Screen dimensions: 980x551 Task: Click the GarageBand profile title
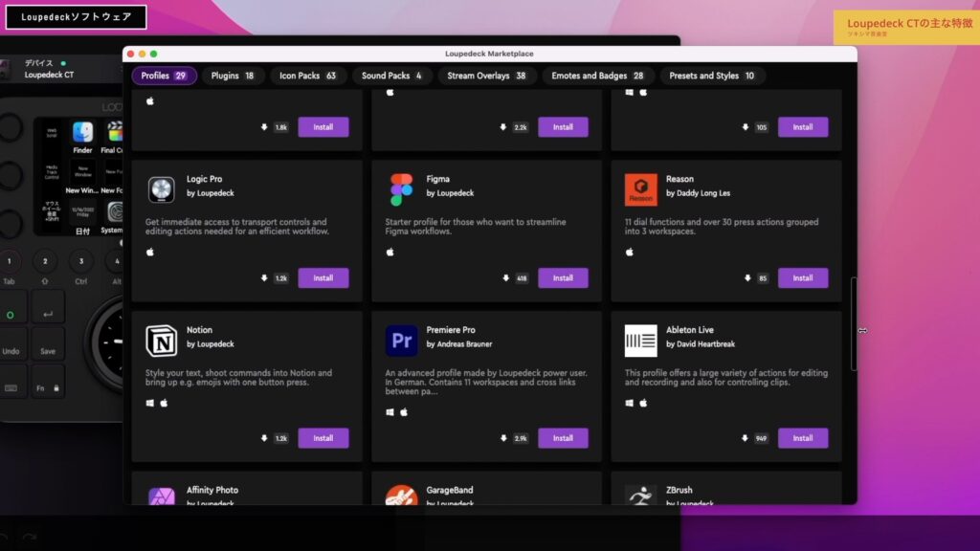click(450, 490)
